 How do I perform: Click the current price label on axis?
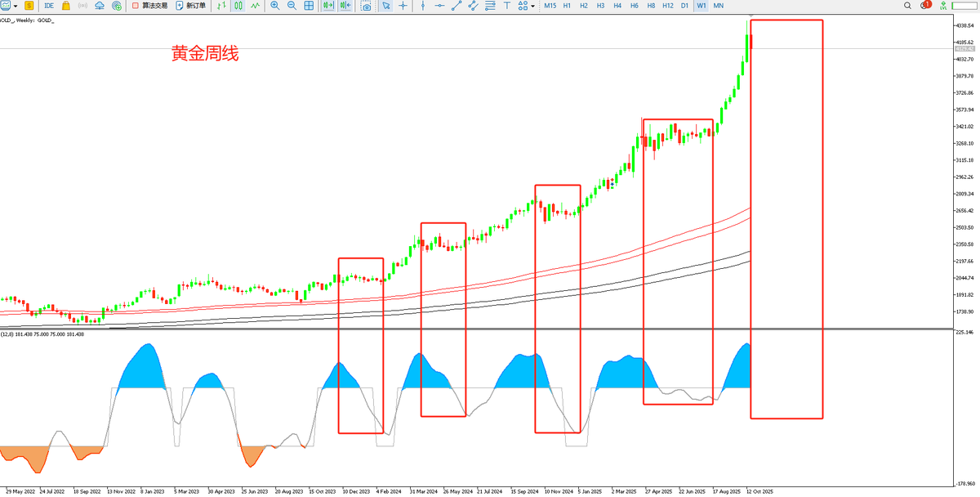click(964, 49)
